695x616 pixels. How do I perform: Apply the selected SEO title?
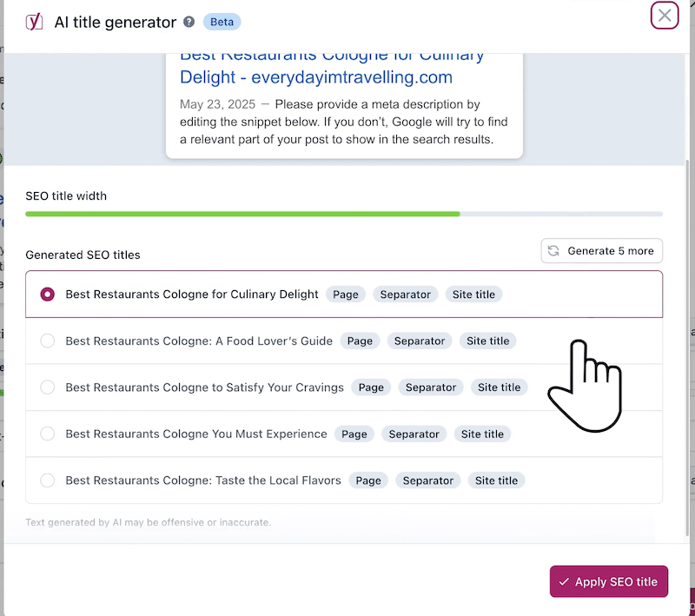tap(609, 582)
